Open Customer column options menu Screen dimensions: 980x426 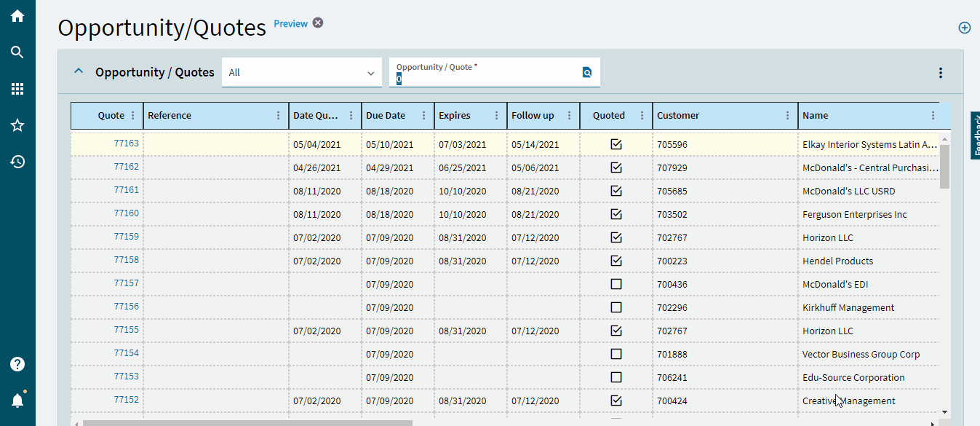[x=787, y=116]
